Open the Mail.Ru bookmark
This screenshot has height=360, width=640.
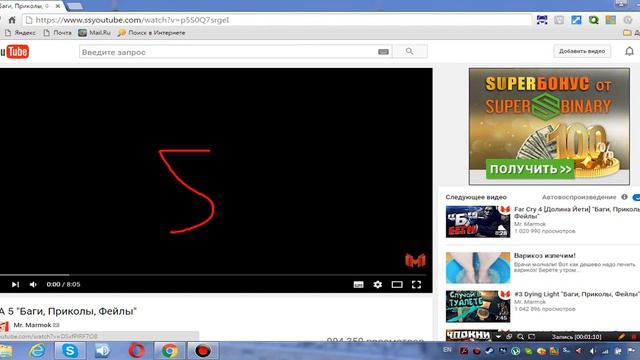click(95, 33)
